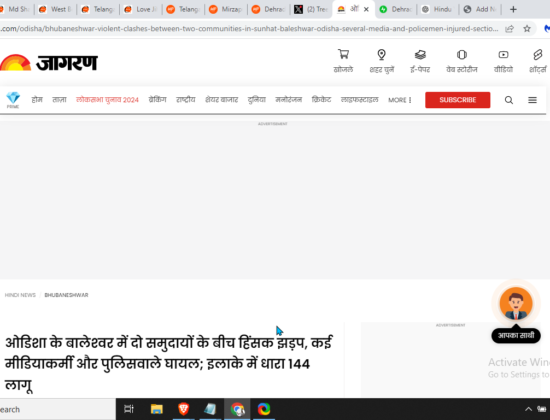Open the hamburger menu icon
Viewport: 550px width, 420px height.
click(532, 100)
